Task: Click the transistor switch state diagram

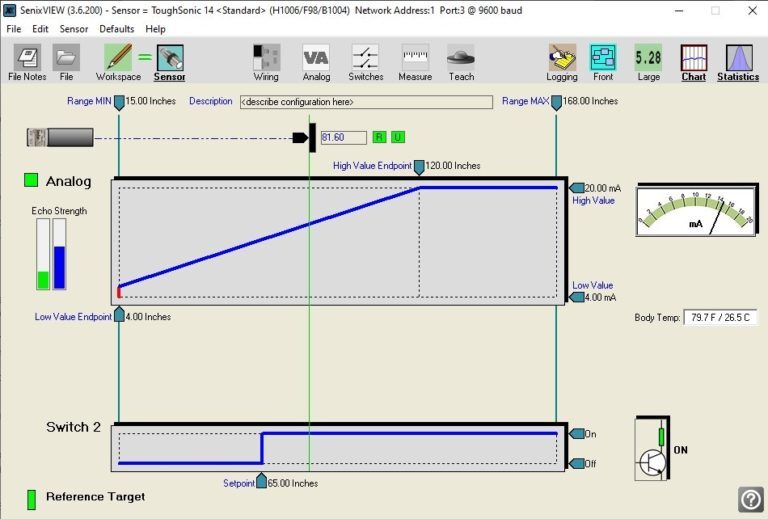Action: click(652, 448)
